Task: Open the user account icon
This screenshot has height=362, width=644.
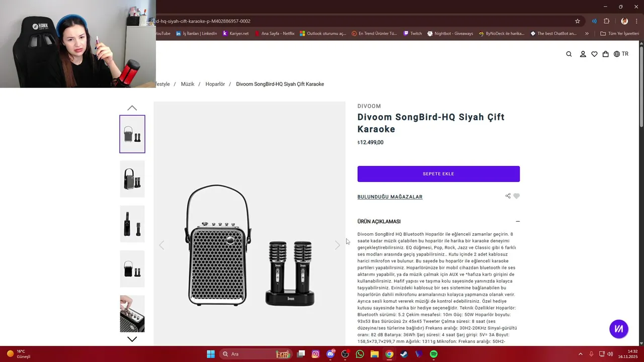Action: click(583, 54)
